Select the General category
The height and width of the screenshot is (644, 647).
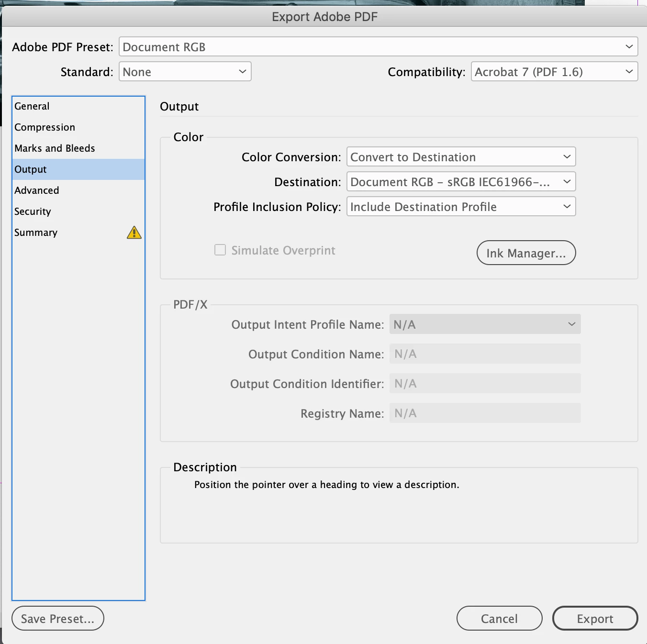pos(78,106)
